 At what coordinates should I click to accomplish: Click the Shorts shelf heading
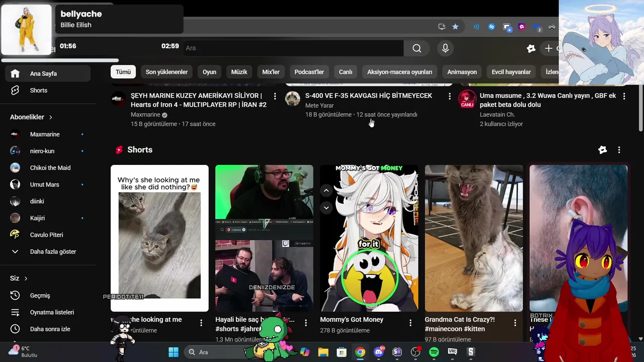[x=140, y=150]
